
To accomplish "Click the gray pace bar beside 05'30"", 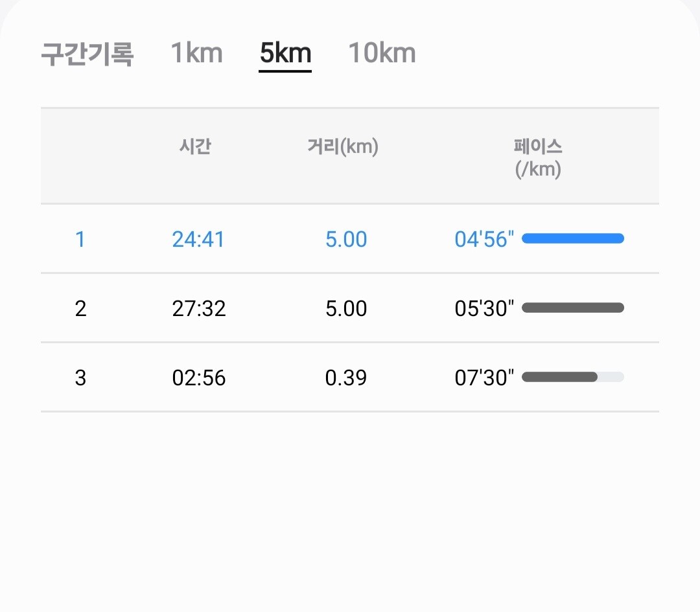I will coord(572,308).
